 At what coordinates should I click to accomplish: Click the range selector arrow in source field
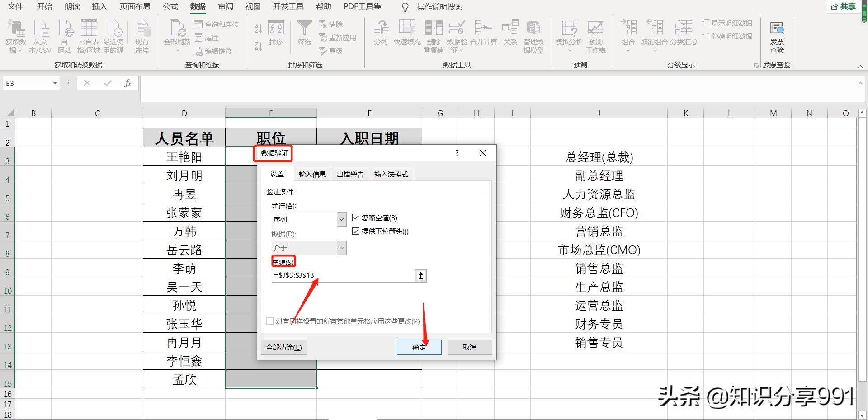coord(420,275)
